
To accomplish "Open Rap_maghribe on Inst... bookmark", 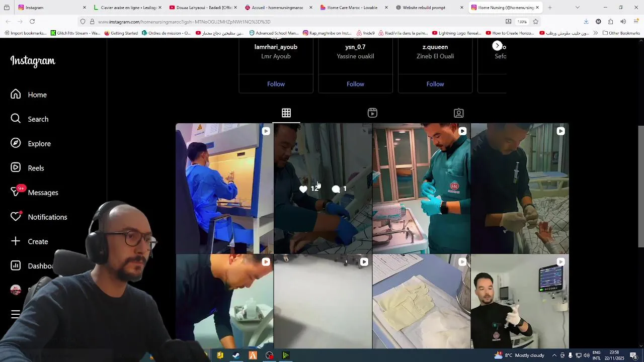I will coord(328,33).
